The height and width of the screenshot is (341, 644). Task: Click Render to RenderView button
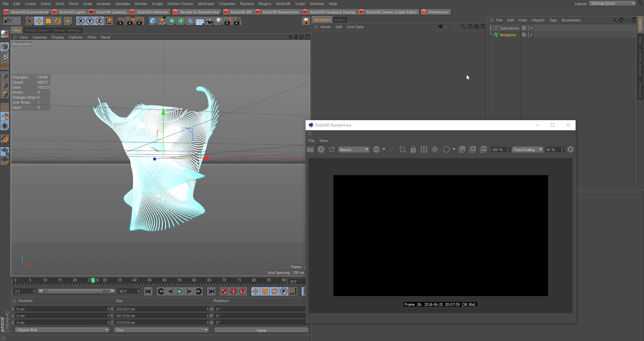coord(197,12)
